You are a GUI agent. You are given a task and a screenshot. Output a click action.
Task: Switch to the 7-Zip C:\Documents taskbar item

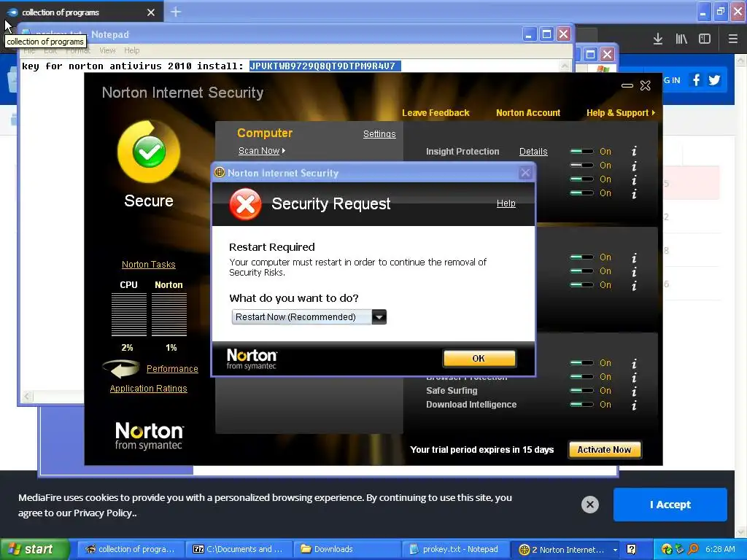pyautogui.click(x=239, y=550)
